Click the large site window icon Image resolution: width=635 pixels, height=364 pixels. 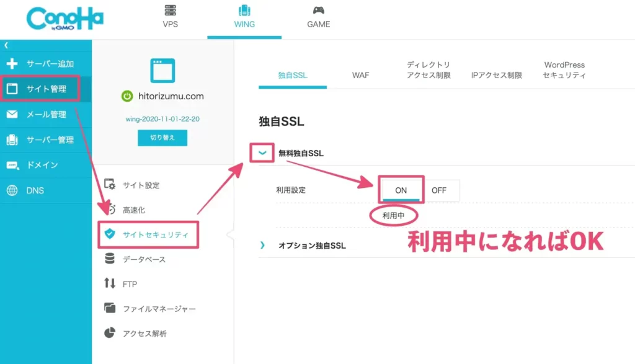point(162,71)
